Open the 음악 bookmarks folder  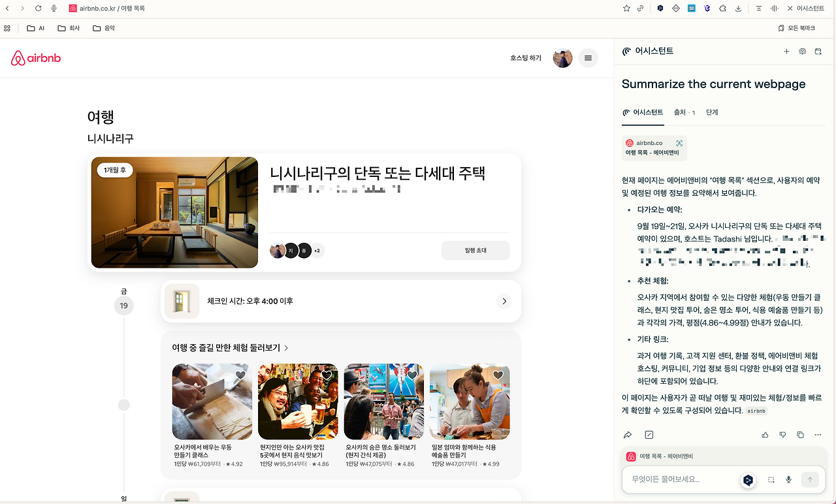tap(104, 28)
